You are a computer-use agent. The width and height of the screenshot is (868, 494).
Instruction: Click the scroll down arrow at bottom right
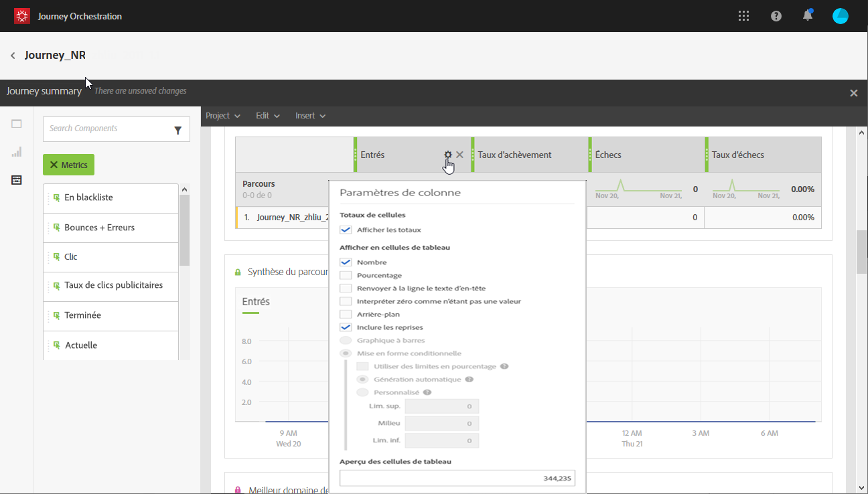click(x=861, y=488)
